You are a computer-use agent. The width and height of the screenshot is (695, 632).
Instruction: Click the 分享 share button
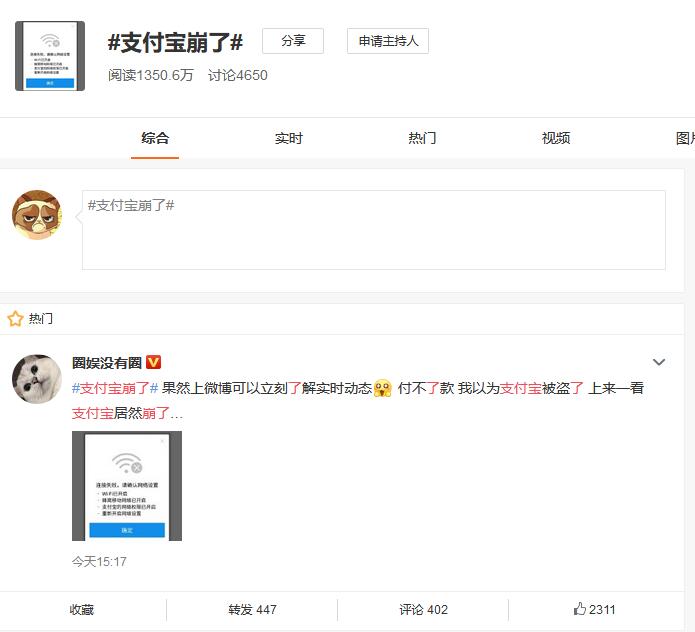pos(293,41)
